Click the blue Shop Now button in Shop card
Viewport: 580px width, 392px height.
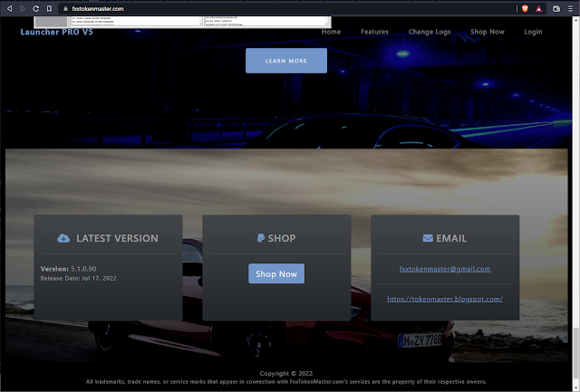(276, 273)
